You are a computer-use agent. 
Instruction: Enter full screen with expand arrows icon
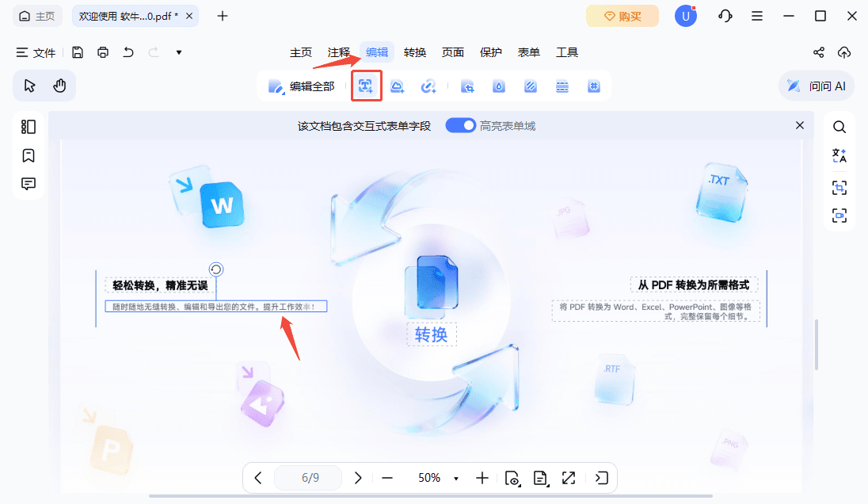point(569,478)
